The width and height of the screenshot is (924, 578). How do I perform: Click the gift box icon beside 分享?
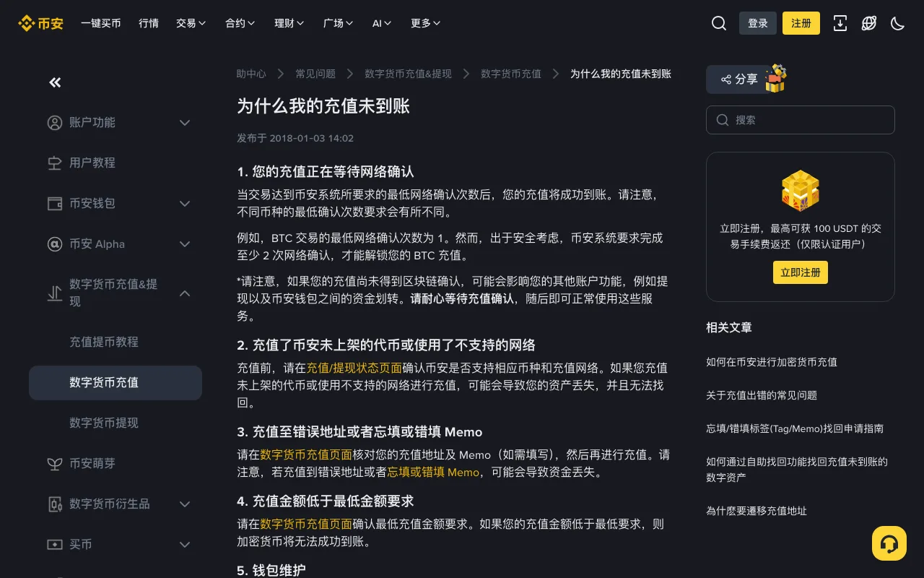[775, 79]
